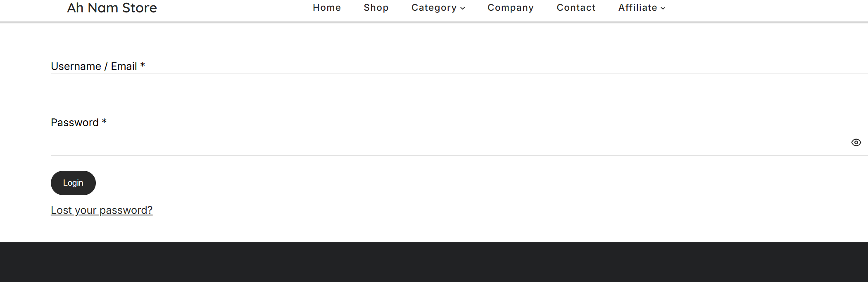Viewport: 868px width, 282px height.
Task: Click the dark footer area
Action: (434, 262)
